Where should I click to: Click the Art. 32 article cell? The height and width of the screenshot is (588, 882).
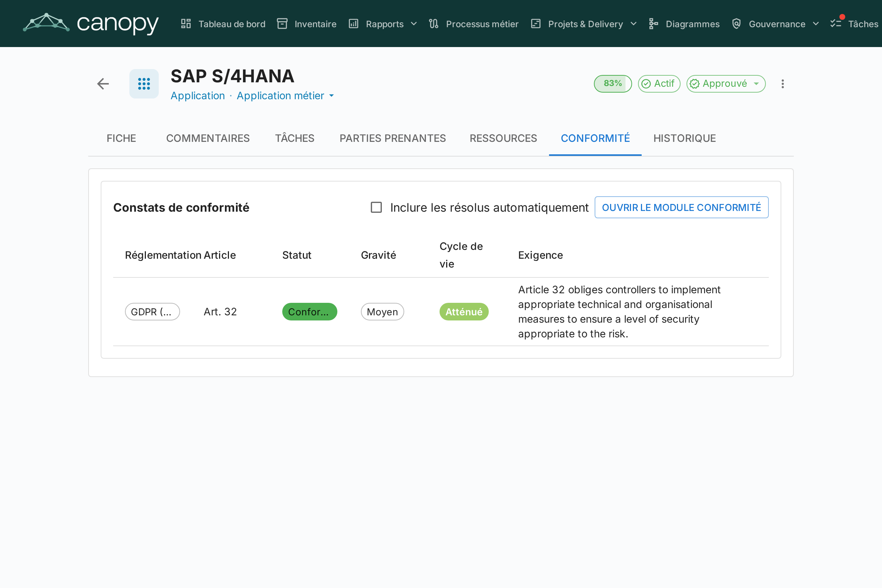point(220,312)
